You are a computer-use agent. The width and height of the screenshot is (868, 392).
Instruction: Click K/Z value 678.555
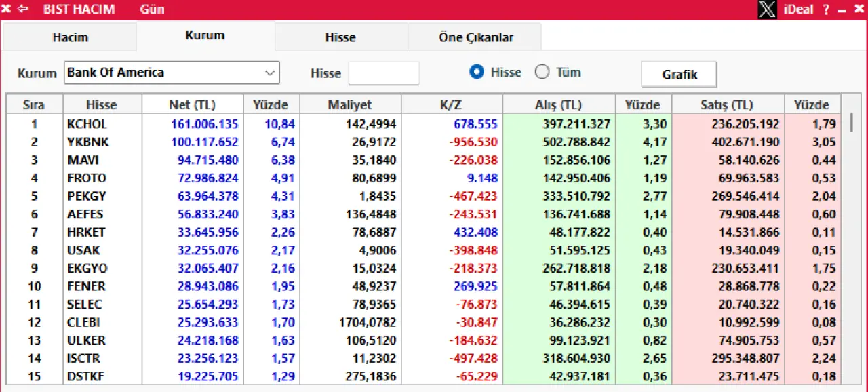(474, 124)
